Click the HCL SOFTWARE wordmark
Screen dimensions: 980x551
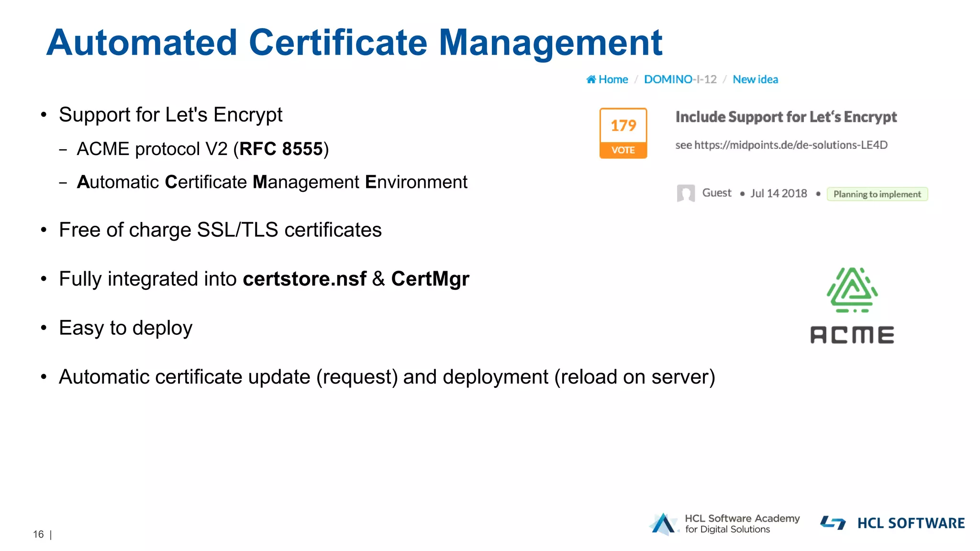click(x=911, y=523)
